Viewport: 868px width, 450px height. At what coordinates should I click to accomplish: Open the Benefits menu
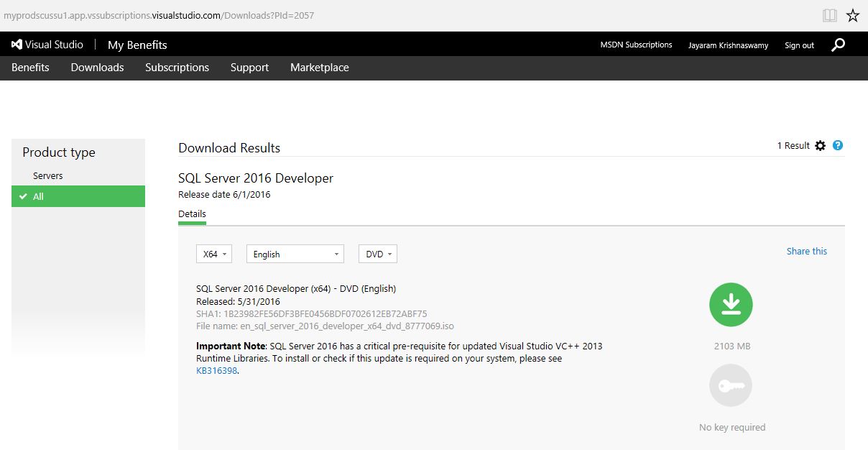pyautogui.click(x=30, y=68)
